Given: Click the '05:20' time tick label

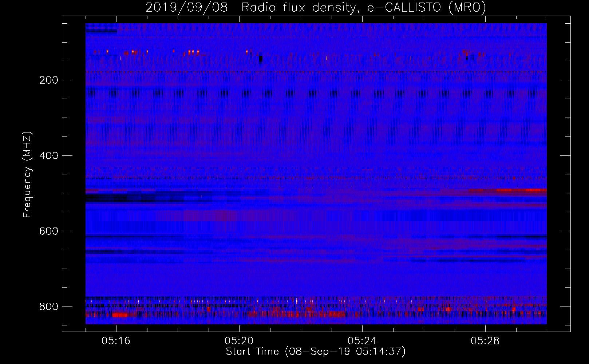Looking at the screenshot, I should click(239, 341).
